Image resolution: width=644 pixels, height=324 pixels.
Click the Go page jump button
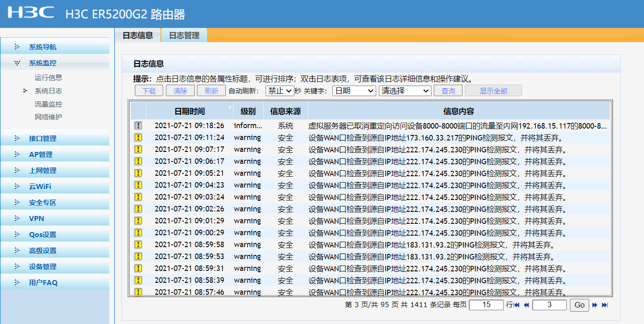click(x=579, y=305)
